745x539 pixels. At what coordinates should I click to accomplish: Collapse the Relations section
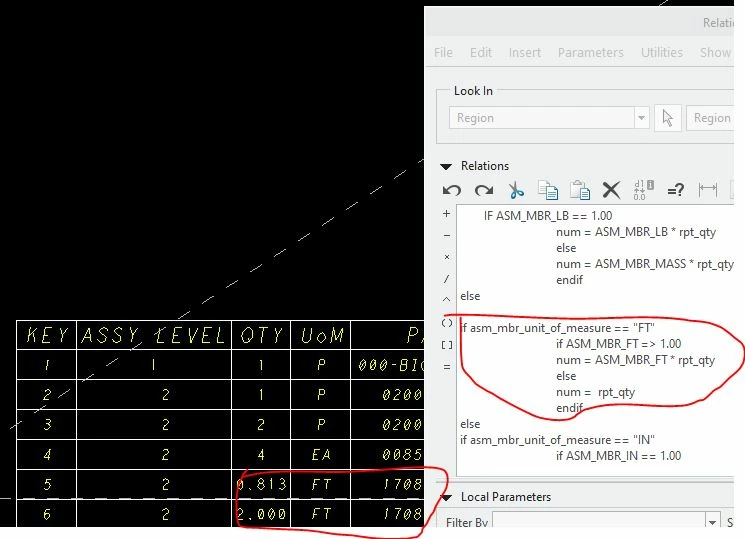pyautogui.click(x=446, y=166)
